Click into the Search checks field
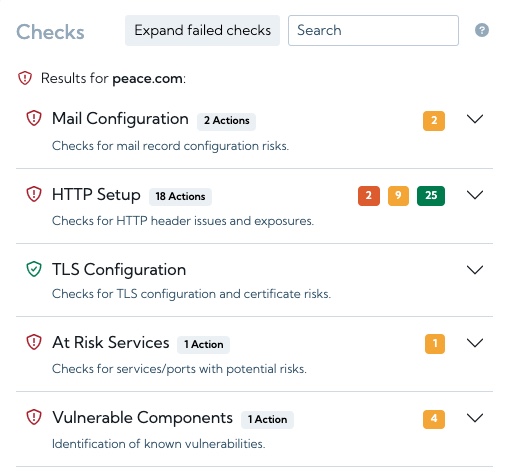This screenshot has height=476, width=507. [373, 30]
